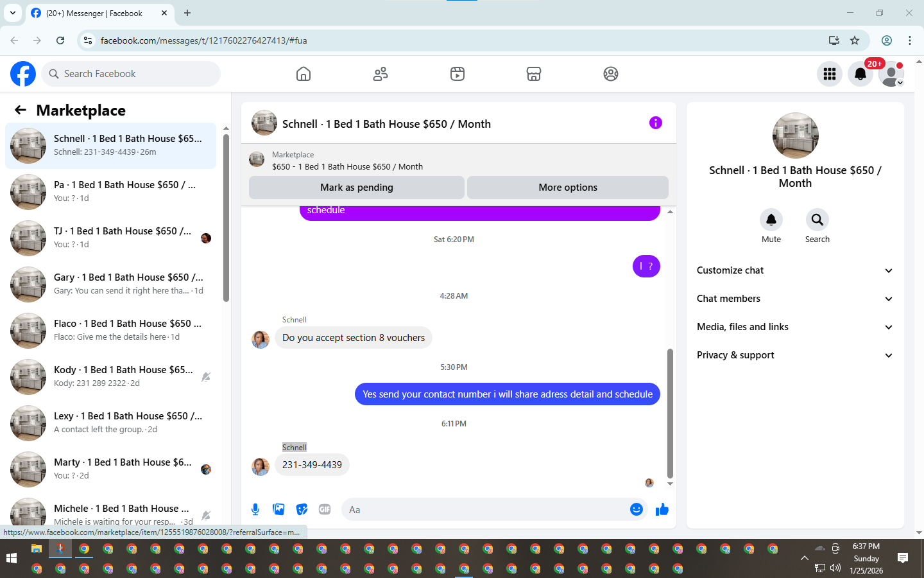Open the GIF picker icon
924x578 pixels.
point(325,509)
